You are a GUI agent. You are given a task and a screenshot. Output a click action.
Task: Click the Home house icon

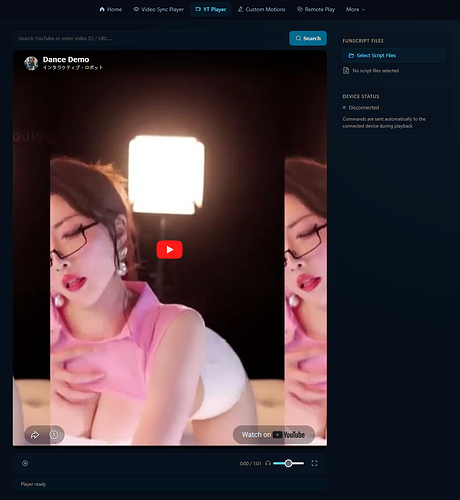click(102, 9)
